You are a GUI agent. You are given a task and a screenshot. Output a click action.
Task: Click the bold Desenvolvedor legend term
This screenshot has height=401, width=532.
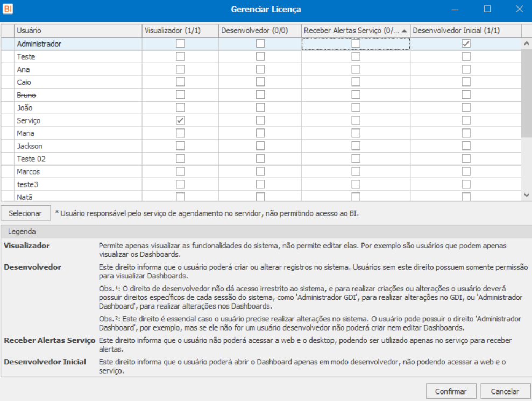click(x=33, y=267)
